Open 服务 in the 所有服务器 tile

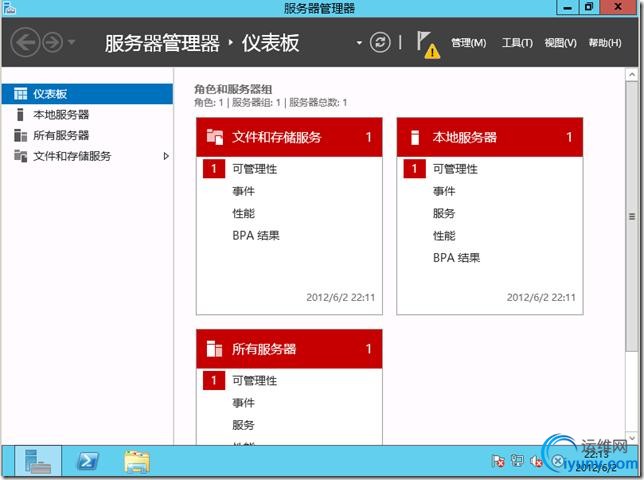(x=244, y=425)
